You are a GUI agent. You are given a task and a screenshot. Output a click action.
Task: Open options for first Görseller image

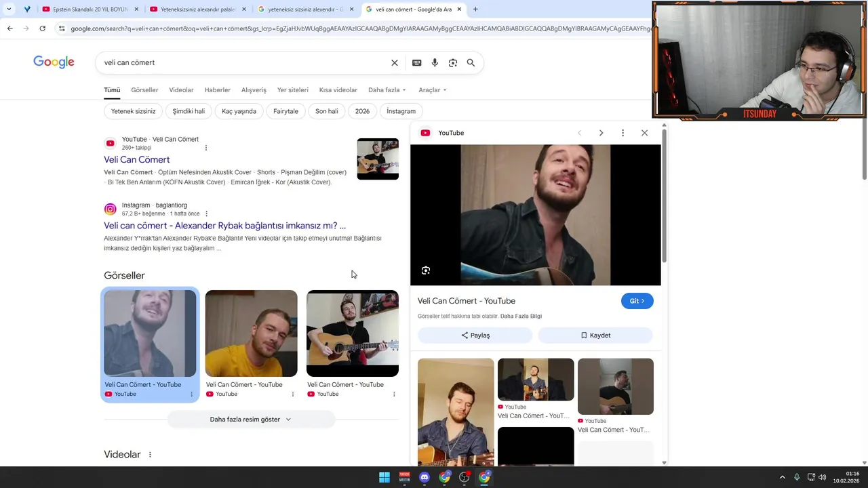[x=191, y=394]
